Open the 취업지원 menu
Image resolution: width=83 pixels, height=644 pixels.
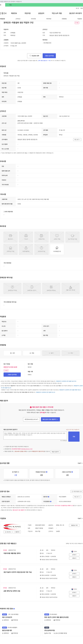tap(27, 13)
